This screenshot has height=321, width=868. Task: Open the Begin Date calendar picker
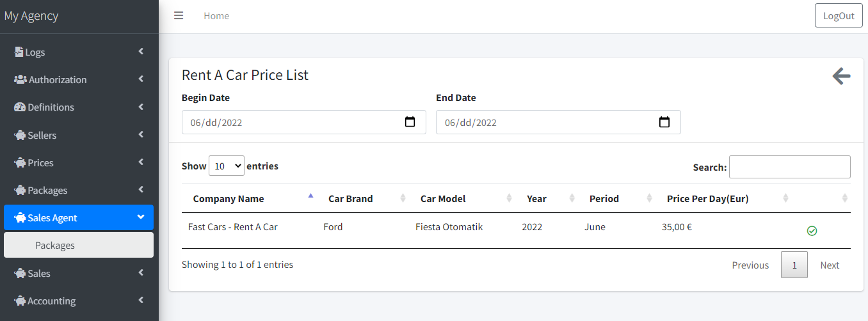[x=410, y=122]
